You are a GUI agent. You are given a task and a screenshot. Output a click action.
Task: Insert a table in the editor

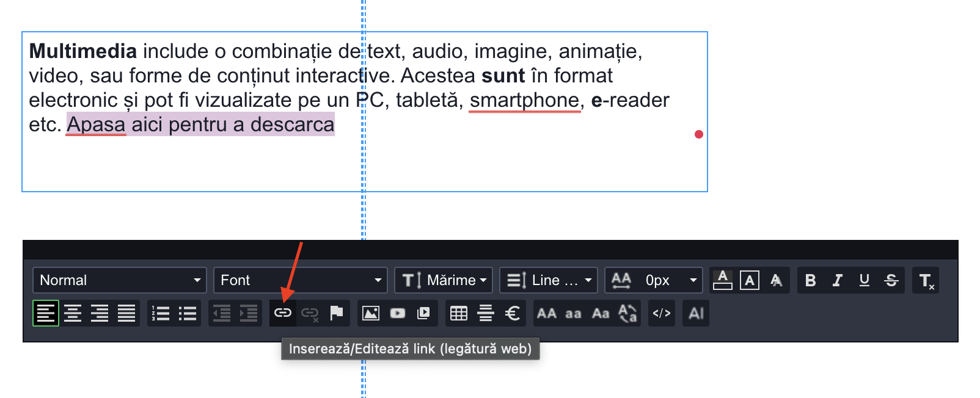point(458,313)
